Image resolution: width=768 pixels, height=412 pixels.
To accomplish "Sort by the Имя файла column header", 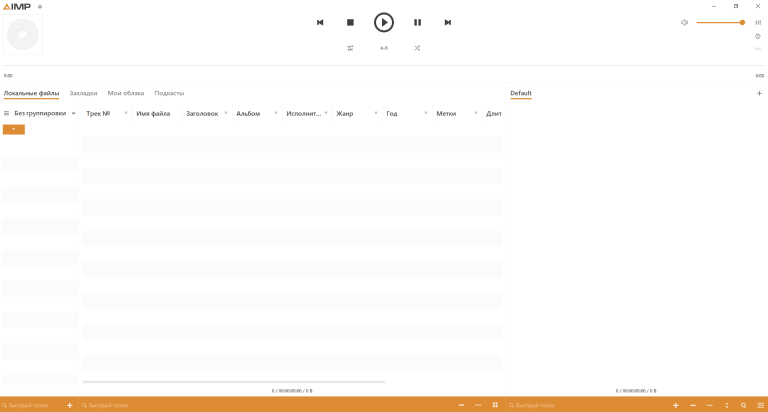I will 153,114.
